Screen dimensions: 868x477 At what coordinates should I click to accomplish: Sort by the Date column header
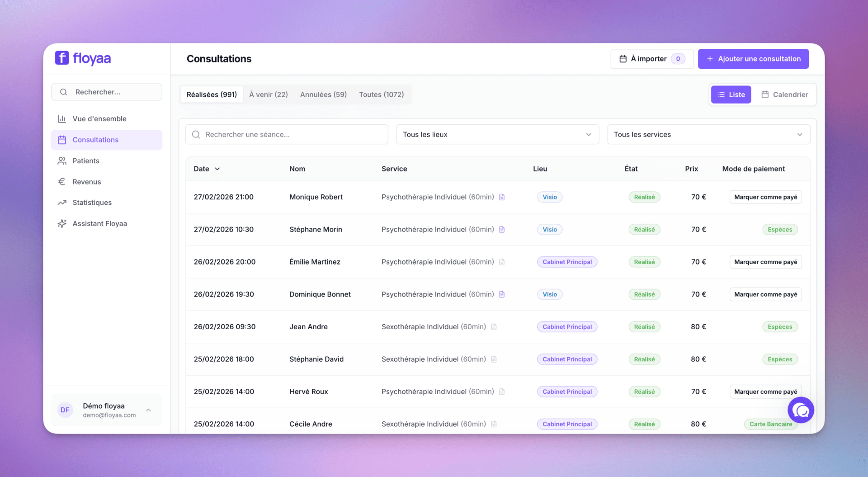tap(207, 169)
